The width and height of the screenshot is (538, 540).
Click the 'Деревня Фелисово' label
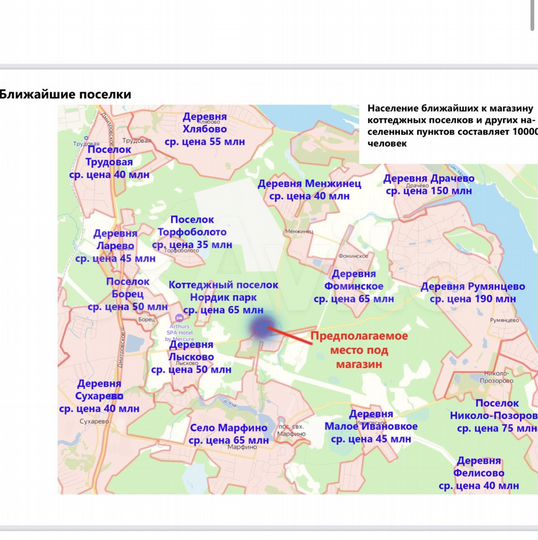coord(479,467)
